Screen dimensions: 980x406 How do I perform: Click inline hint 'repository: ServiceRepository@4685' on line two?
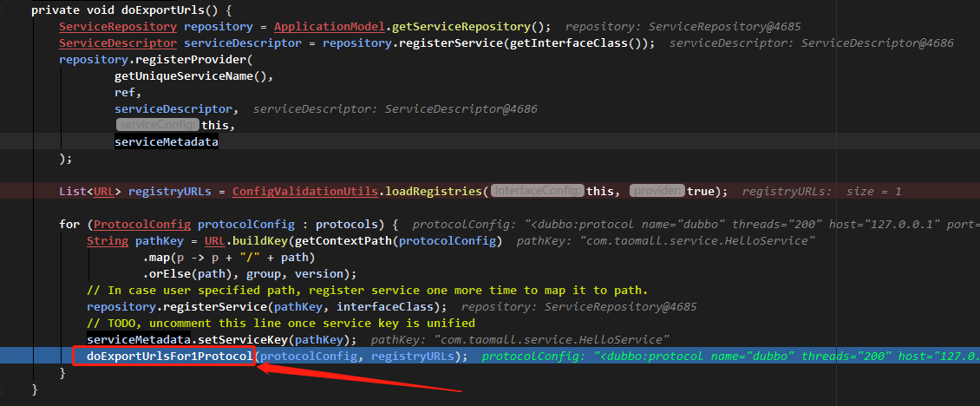683,27
